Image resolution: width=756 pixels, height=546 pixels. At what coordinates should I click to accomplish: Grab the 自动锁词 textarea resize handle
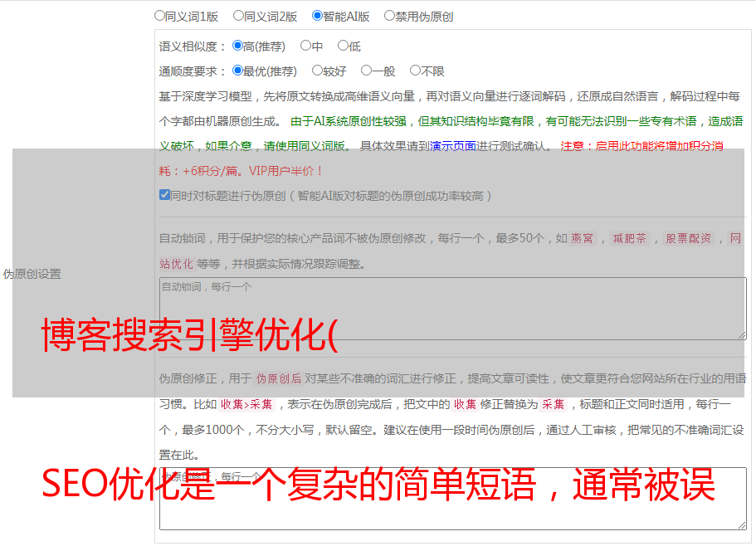tap(741, 334)
